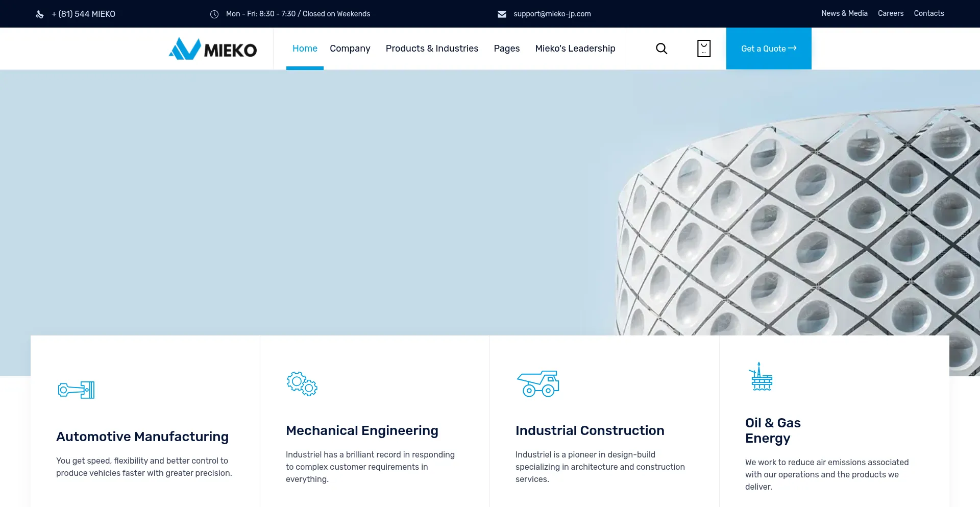Go to Mieko's Leadership page
The height and width of the screenshot is (507, 980).
tap(575, 49)
